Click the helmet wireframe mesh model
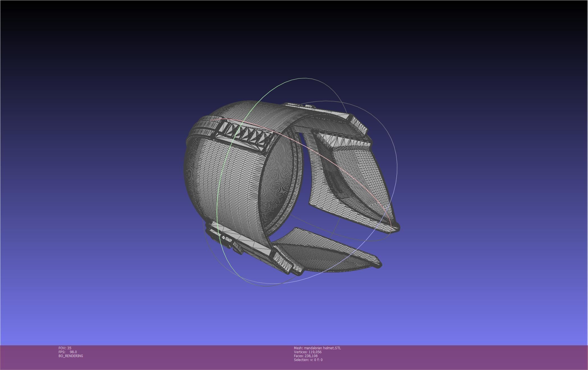 (x=292, y=188)
